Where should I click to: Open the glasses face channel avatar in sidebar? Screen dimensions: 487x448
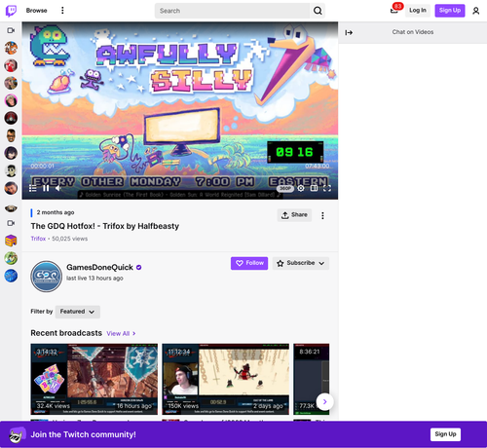point(11,135)
